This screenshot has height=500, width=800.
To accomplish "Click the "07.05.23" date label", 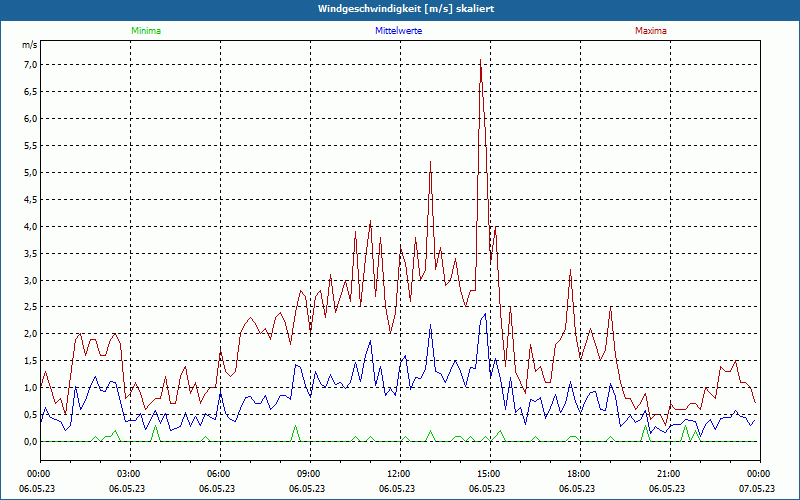I will (757, 489).
